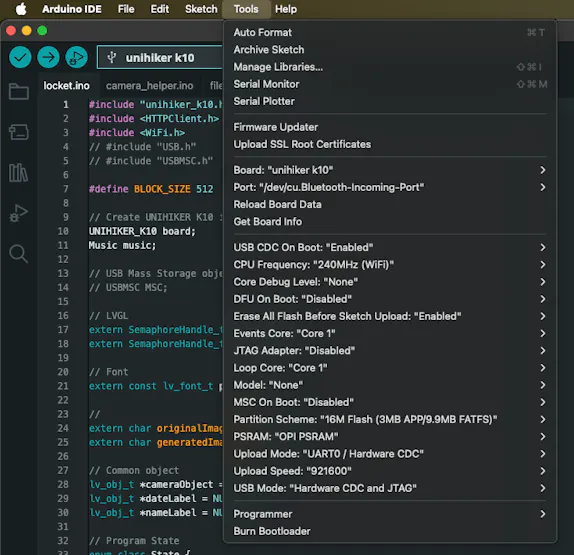The width and height of the screenshot is (574, 555).
Task: Open the Help menu
Action: 286,9
